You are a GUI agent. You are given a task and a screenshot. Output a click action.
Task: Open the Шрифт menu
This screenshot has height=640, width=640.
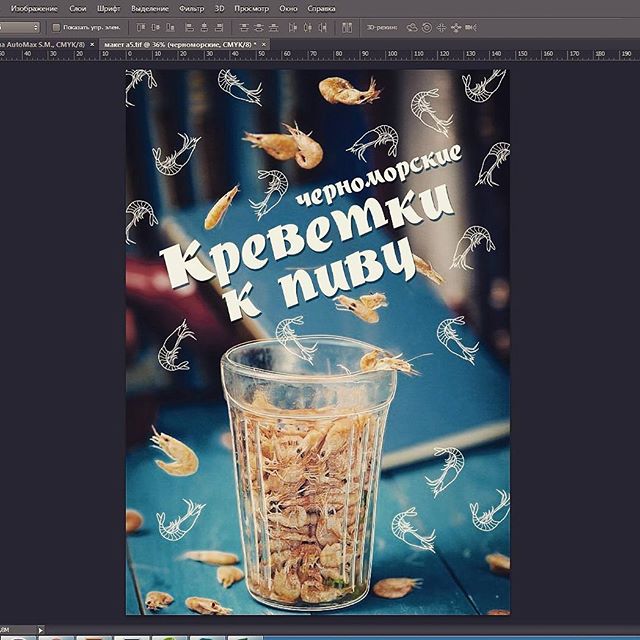[x=109, y=9]
